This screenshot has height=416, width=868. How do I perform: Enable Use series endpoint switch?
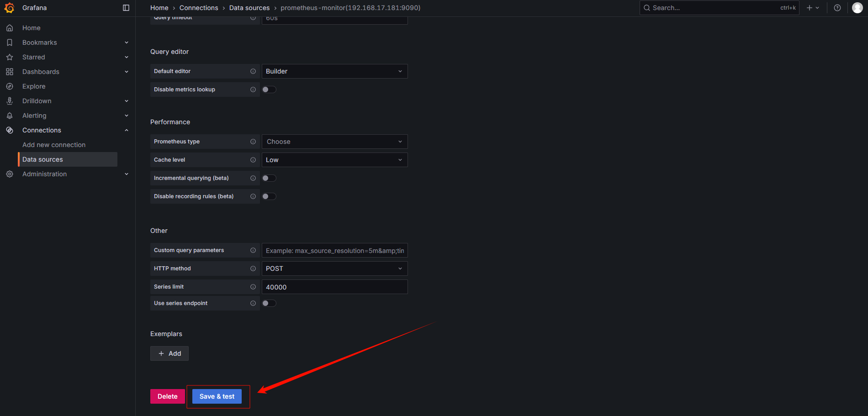pos(269,303)
